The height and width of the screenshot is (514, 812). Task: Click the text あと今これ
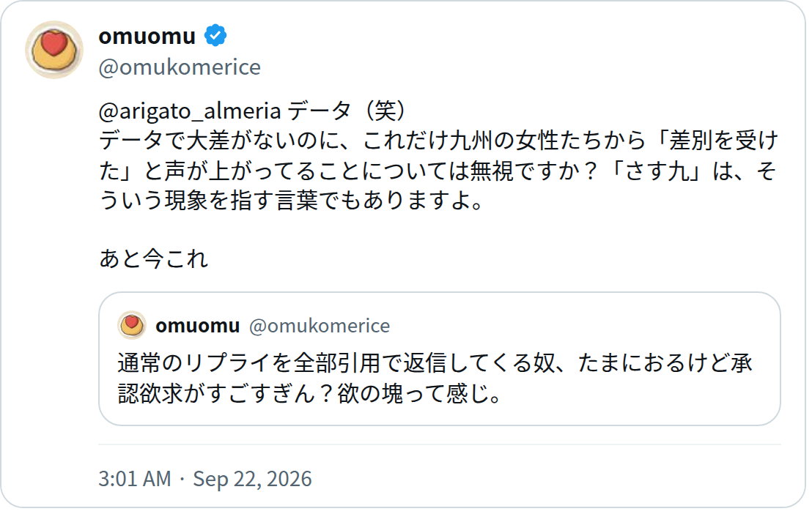pos(153,258)
